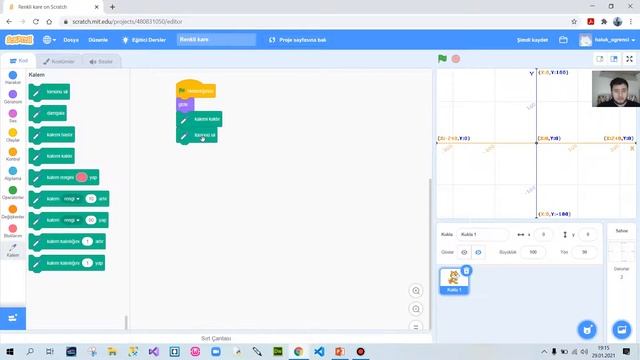Click the sprite y position field

pos(587,234)
